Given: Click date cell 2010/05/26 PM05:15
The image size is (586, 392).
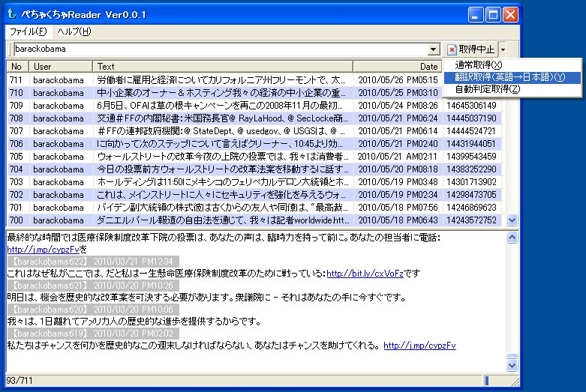Looking at the screenshot, I should tap(398, 80).
